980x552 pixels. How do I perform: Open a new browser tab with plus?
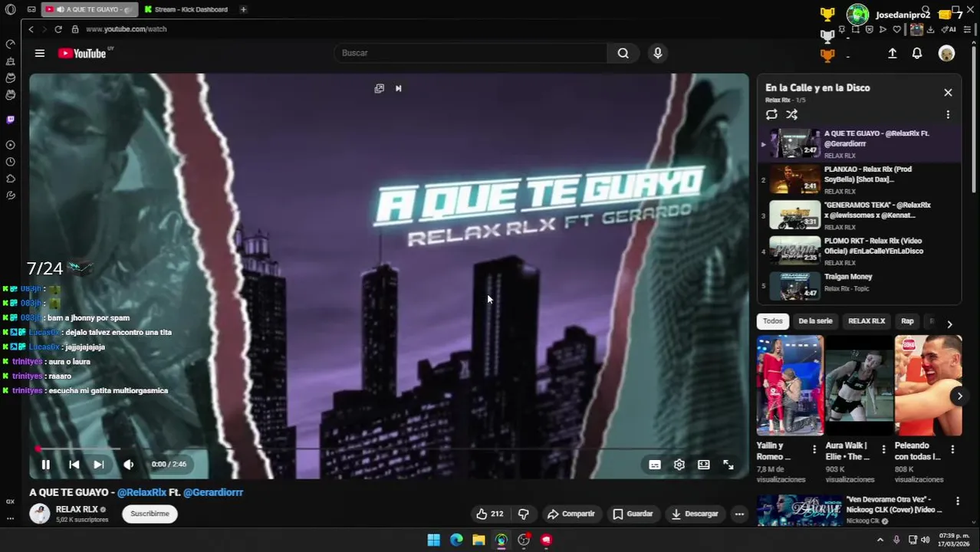243,9
